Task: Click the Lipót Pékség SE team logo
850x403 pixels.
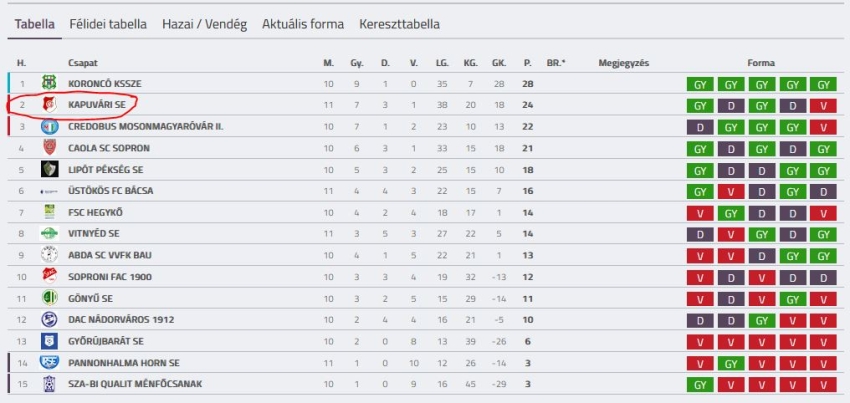Action: [50, 169]
